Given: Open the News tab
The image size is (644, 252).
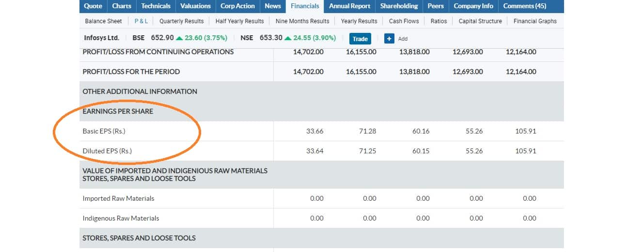Looking at the screenshot, I should click(273, 6).
